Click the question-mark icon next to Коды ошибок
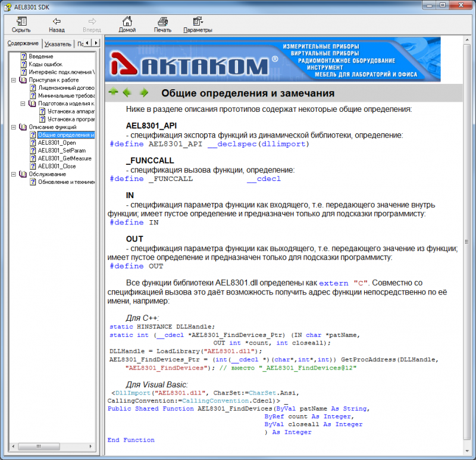 [24, 64]
